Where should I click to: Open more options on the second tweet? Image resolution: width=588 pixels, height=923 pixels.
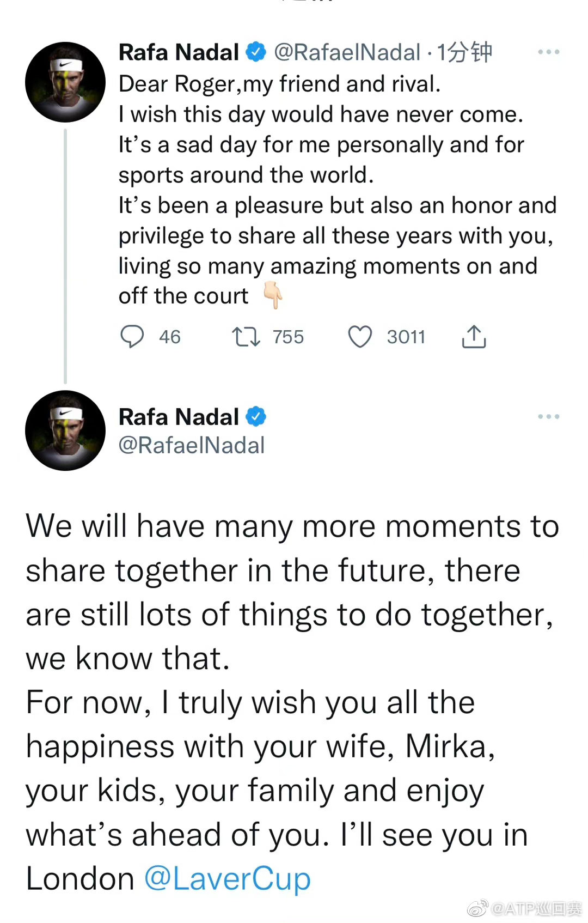click(548, 417)
